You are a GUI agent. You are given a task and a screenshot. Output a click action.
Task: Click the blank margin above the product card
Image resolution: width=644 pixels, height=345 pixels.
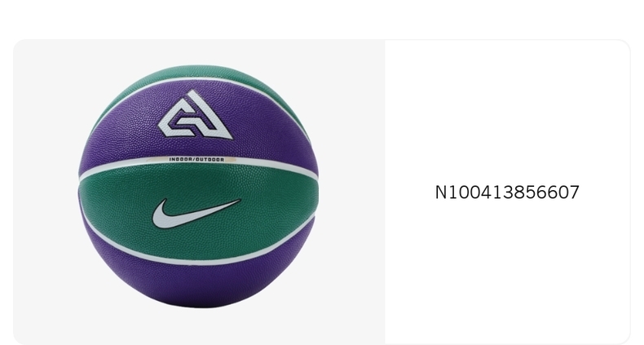pos(322,19)
